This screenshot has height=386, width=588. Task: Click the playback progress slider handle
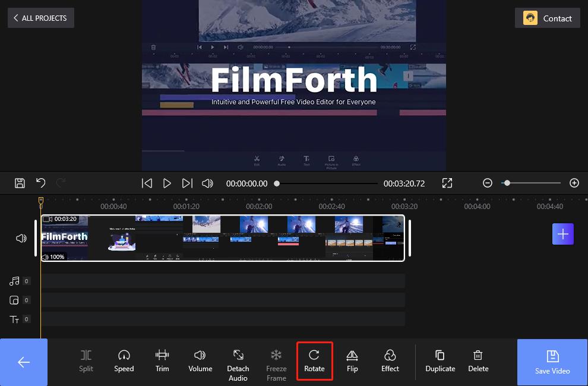coord(277,183)
